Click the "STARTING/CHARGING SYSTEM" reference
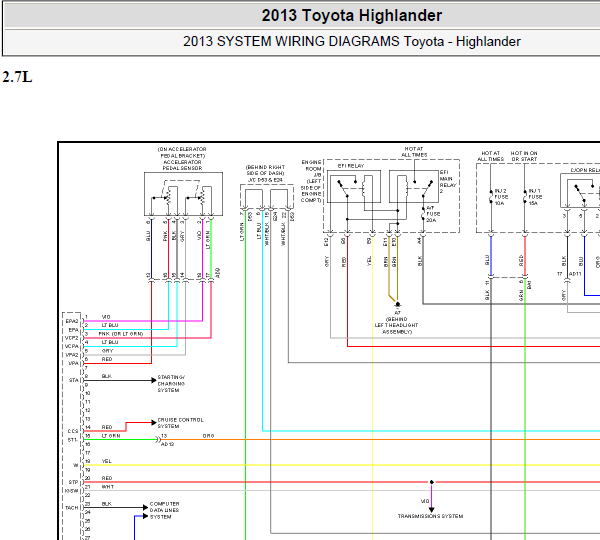This screenshot has width=600, height=540. [x=171, y=383]
